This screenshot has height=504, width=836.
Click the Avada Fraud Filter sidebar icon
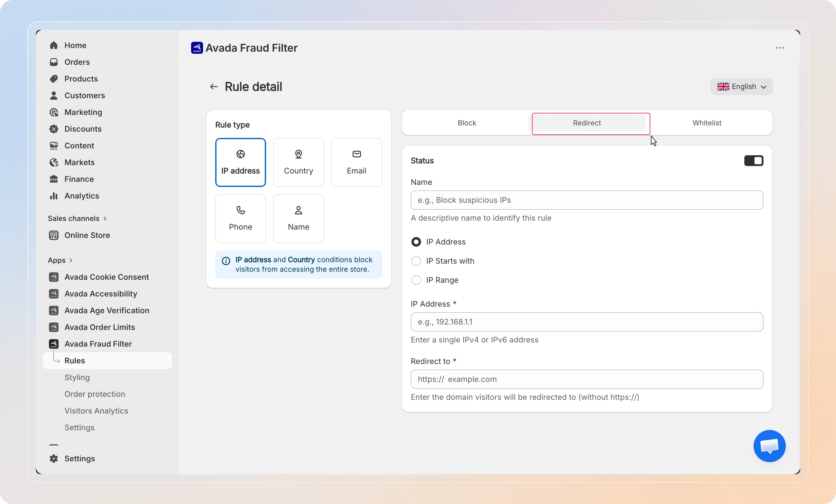(54, 344)
